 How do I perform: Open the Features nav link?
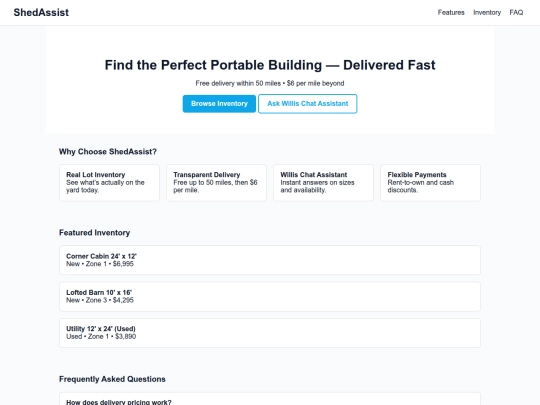[x=451, y=12]
